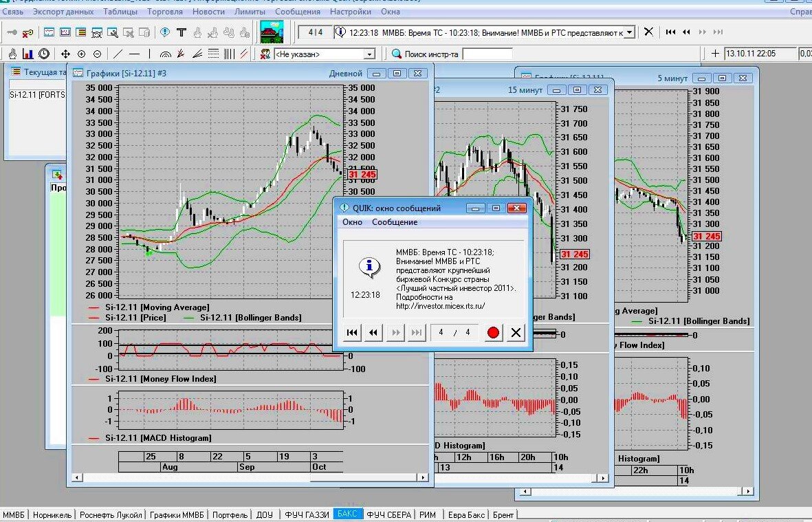Viewport: 812px width, 522px height.
Task: Click the striped table icon in top toolbar
Action: [80, 32]
